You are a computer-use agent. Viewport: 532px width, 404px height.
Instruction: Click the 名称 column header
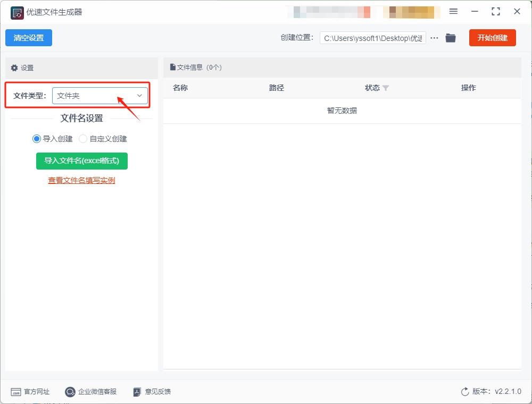(x=180, y=88)
